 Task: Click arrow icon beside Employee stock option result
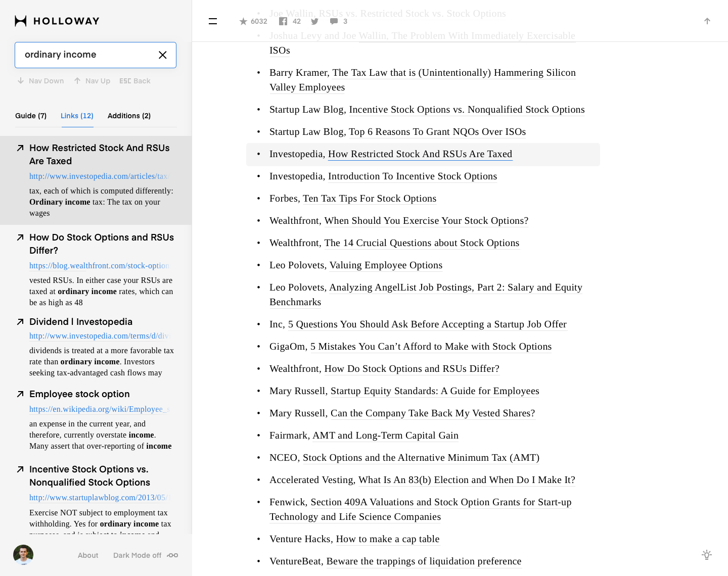pyautogui.click(x=20, y=394)
